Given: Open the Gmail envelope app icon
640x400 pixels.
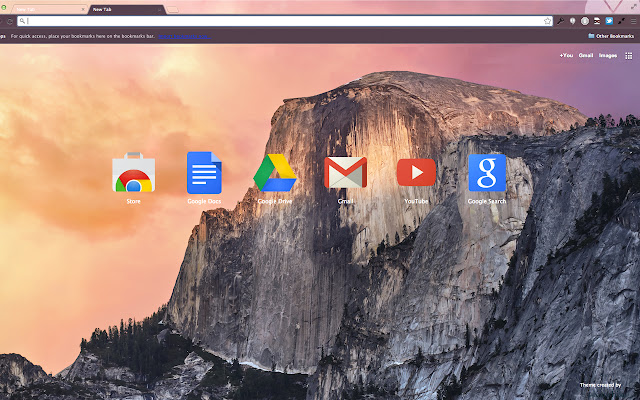Looking at the screenshot, I should pyautogui.click(x=345, y=172).
